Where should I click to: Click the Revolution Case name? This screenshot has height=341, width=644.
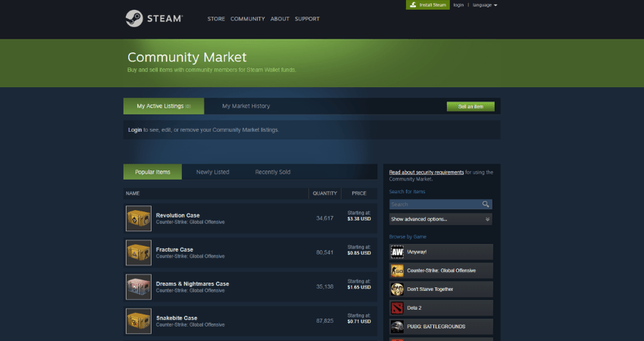click(178, 215)
